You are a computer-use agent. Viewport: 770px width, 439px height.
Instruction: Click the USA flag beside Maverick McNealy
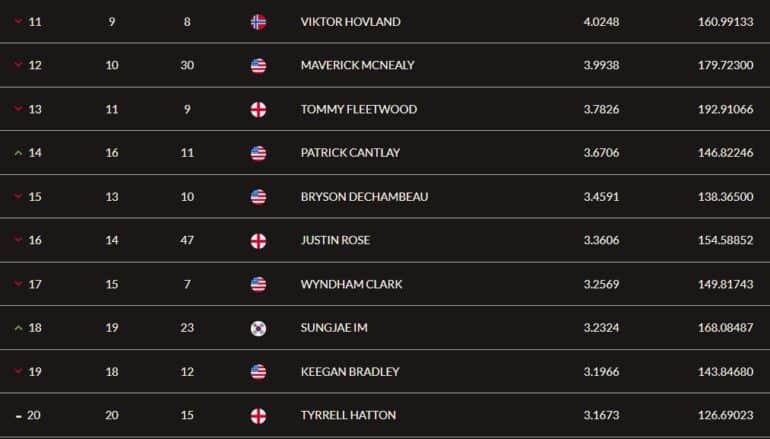[258, 65]
